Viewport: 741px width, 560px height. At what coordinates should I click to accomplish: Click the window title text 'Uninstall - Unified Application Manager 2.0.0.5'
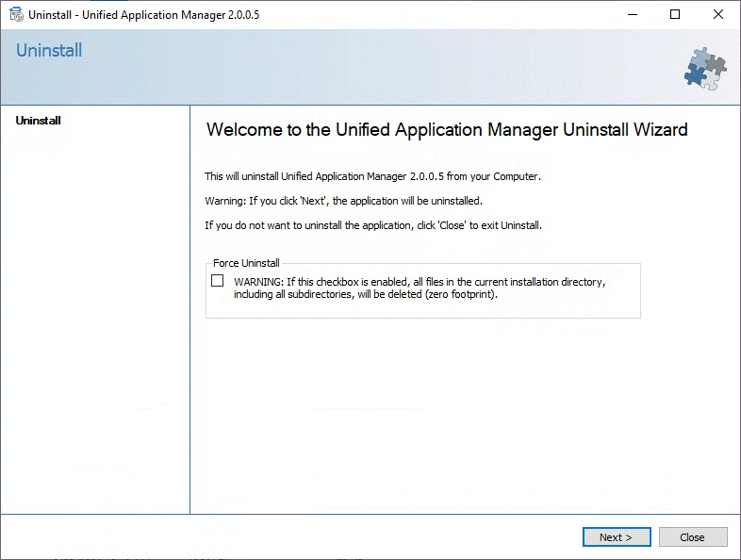pyautogui.click(x=143, y=15)
